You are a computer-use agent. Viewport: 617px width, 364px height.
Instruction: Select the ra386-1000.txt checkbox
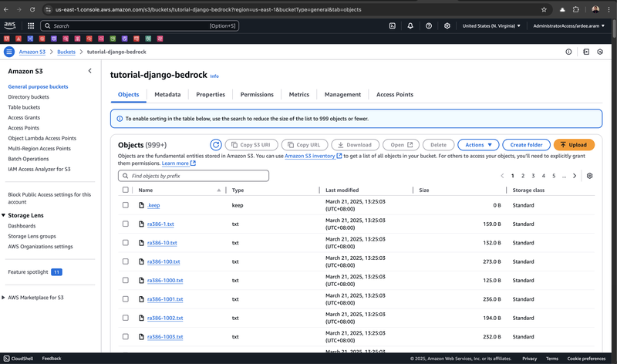[x=126, y=280]
